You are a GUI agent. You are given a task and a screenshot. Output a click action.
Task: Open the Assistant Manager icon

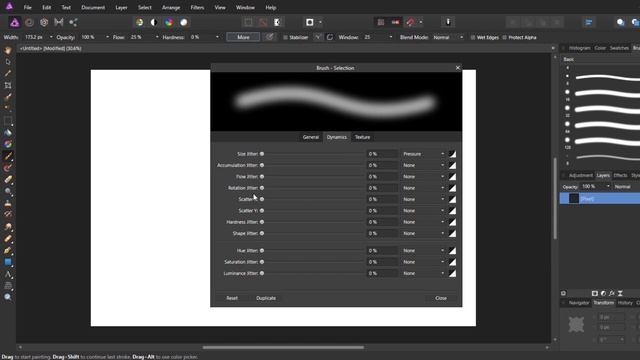[448, 22]
